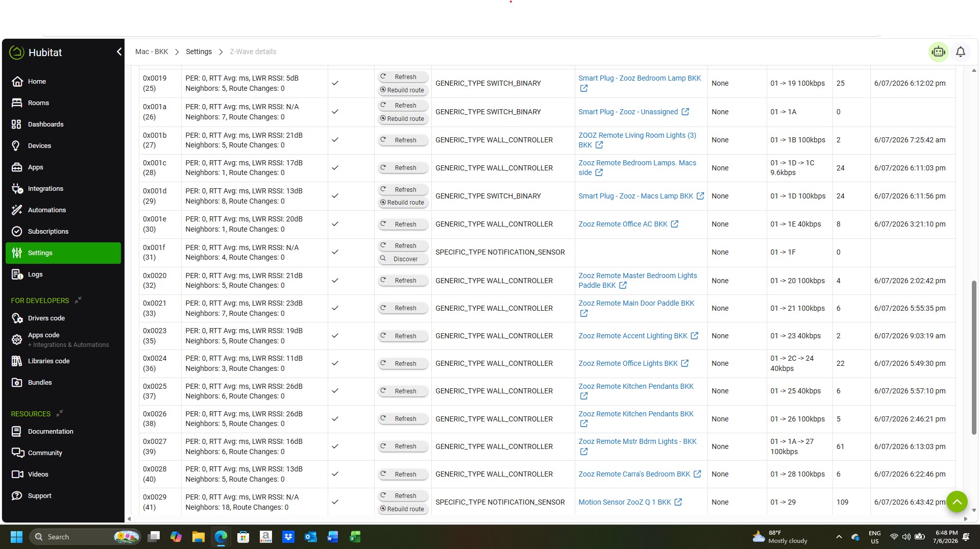Click the horizontal scrollbar right arrow

click(x=965, y=519)
